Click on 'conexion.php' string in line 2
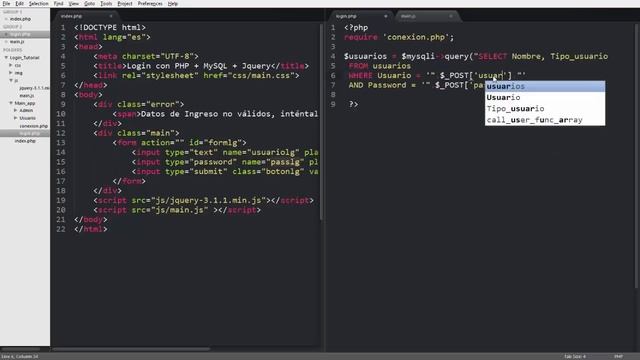The height and width of the screenshot is (360, 640). 416,37
